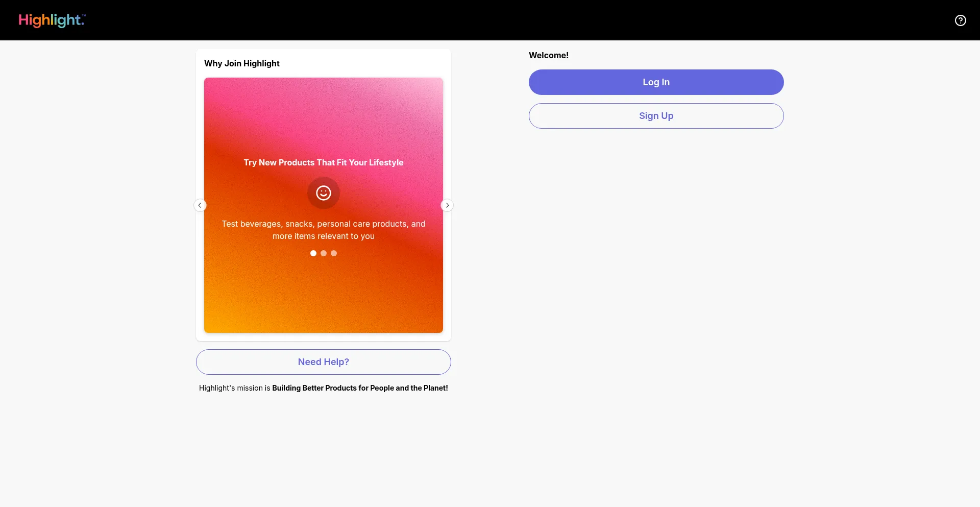Select the third carousel indicator dot
The image size is (980, 507).
(333, 253)
